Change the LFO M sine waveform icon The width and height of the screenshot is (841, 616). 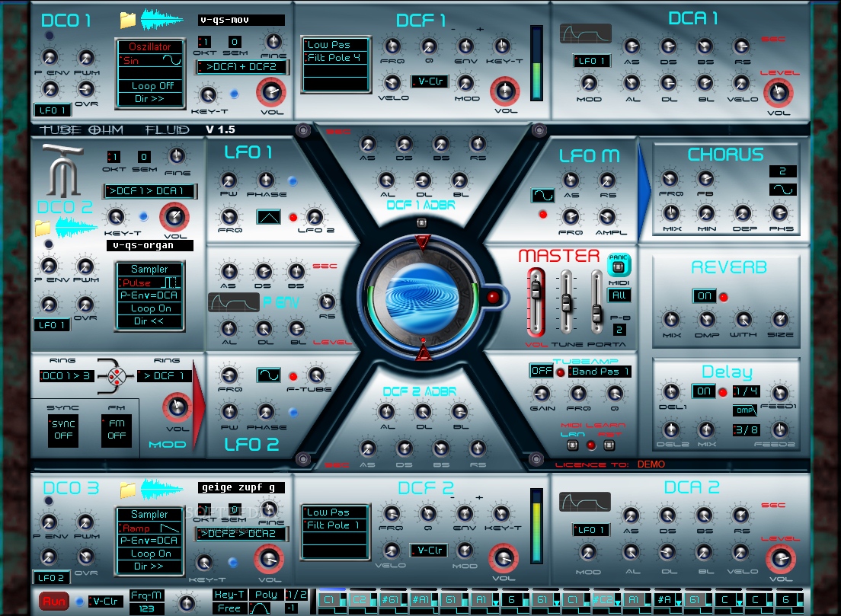pos(543,195)
